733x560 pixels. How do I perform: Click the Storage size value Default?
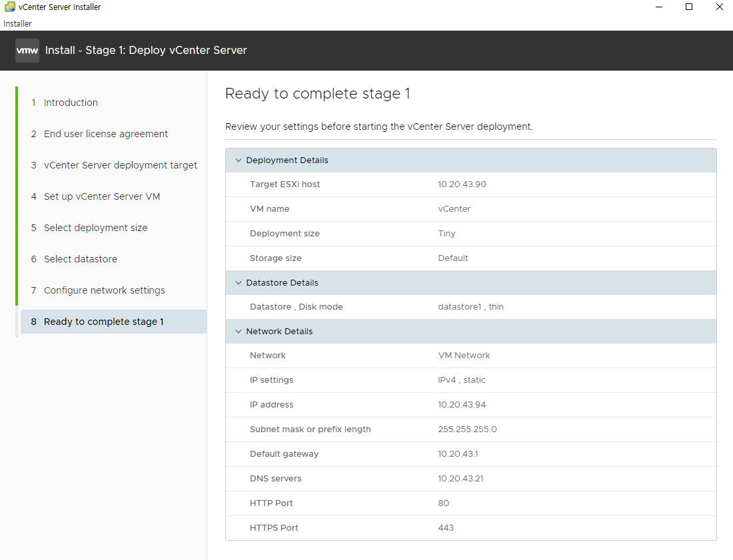(452, 258)
